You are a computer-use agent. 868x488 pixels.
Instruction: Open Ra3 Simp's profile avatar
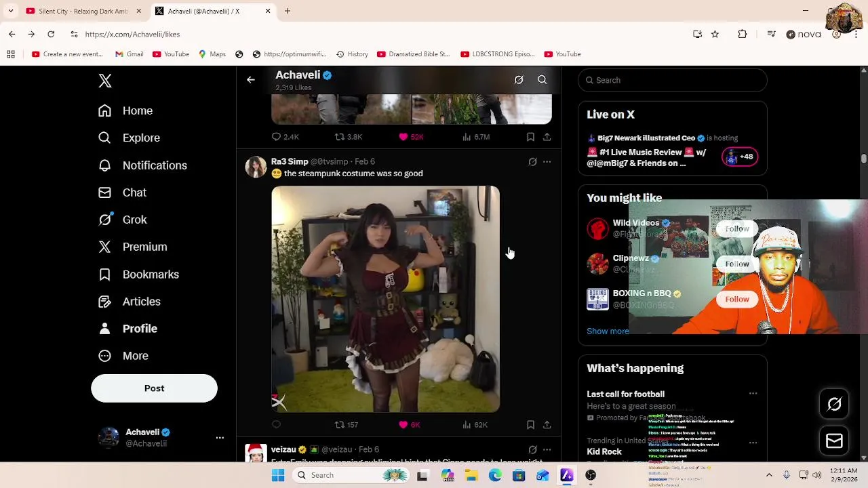256,167
